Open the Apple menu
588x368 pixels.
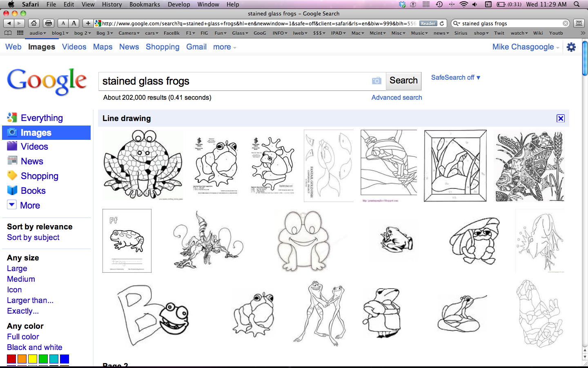(11, 4)
